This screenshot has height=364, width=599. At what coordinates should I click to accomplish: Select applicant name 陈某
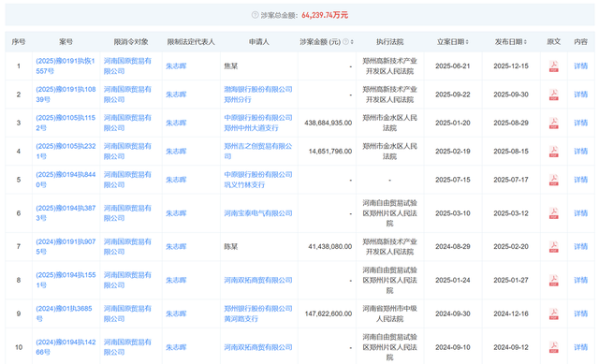point(231,247)
